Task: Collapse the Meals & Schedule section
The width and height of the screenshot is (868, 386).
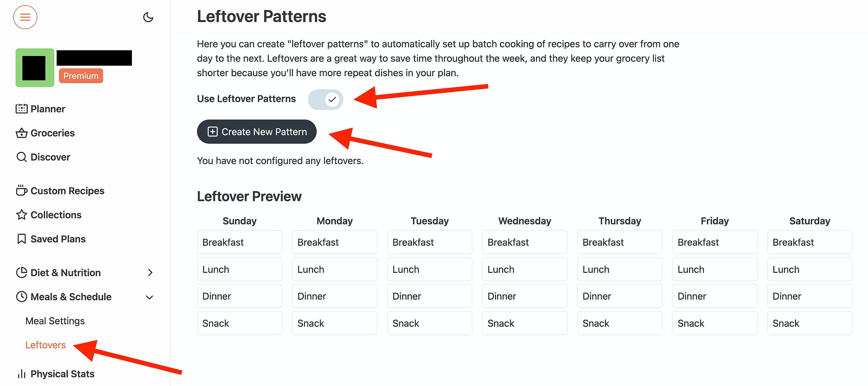Action: pos(150,297)
